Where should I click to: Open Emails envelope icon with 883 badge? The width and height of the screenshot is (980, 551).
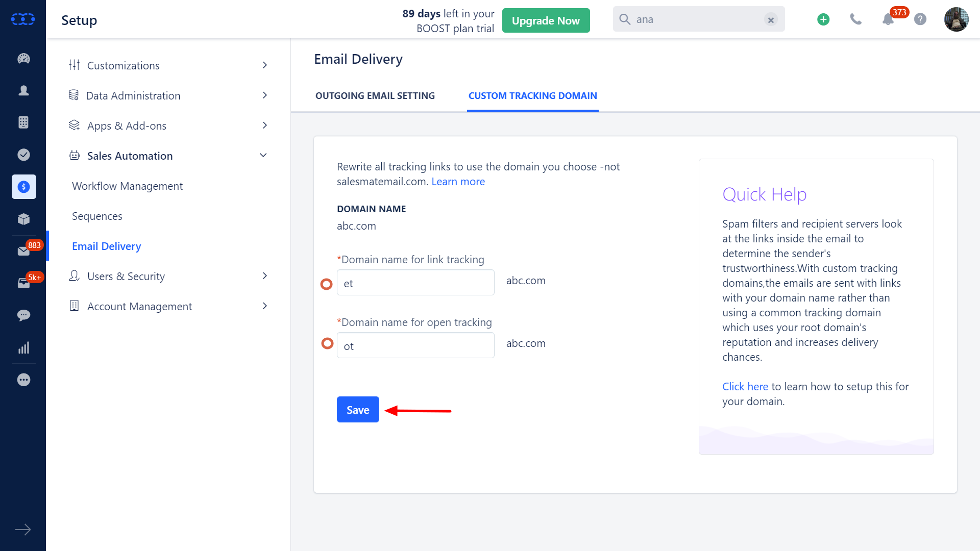23,251
